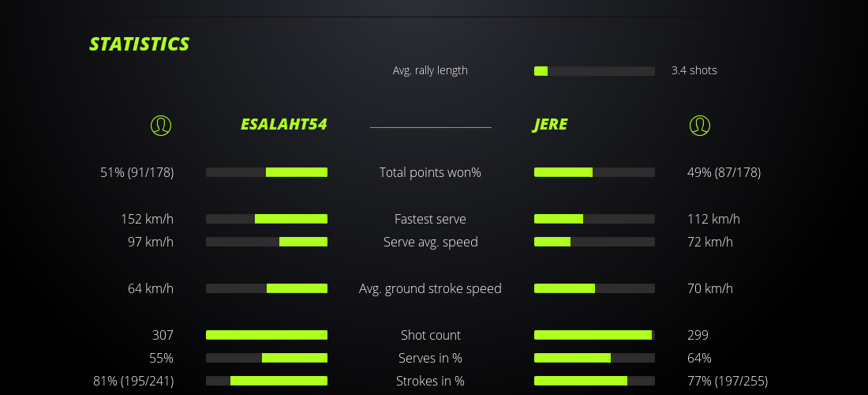Click ESALAHT54's Serve avg. speed bar

click(267, 242)
